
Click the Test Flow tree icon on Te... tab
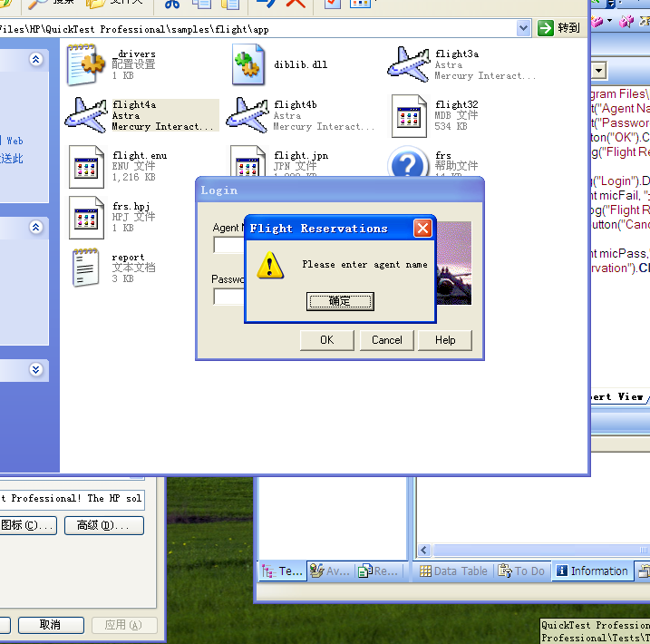pyautogui.click(x=268, y=571)
